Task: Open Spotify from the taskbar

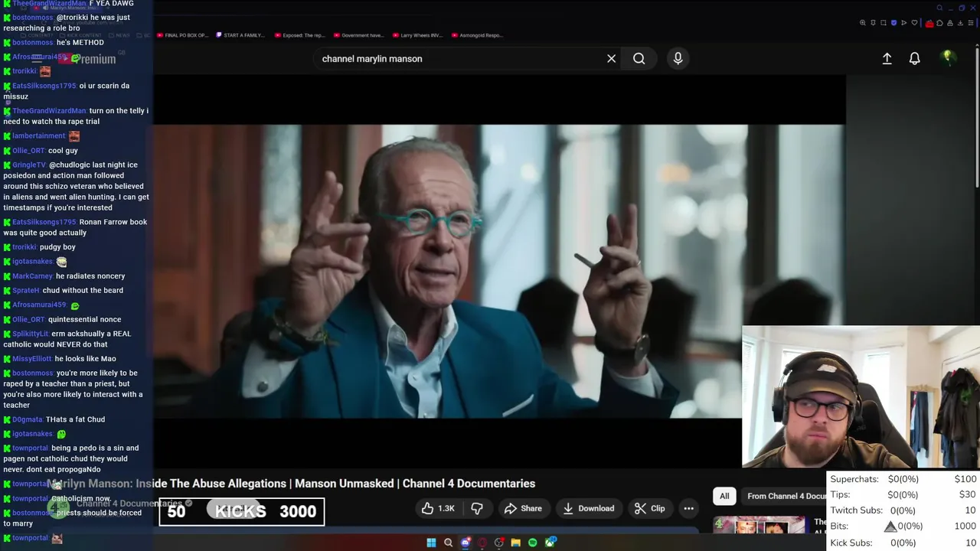Action: click(533, 543)
